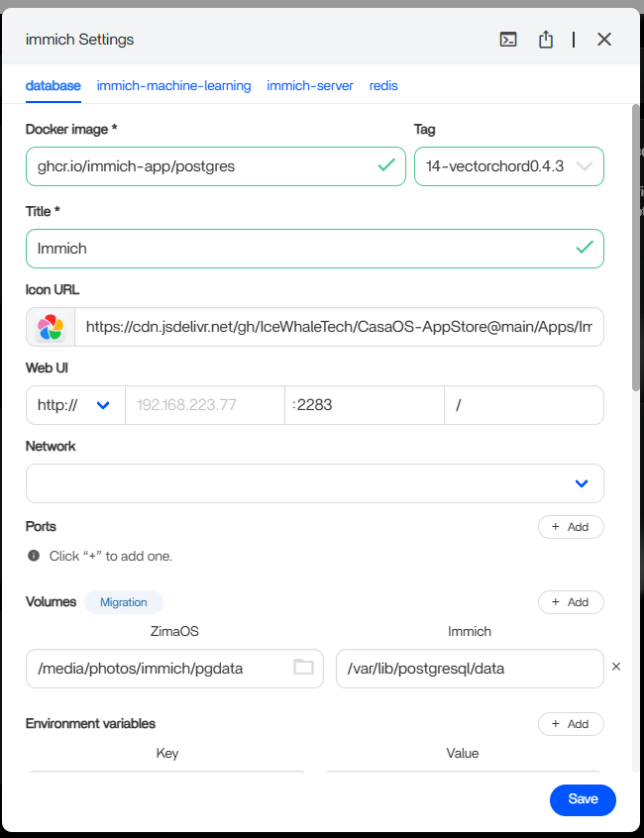Browse folder icon in ZimaOS path field
Viewport: 644px width, 838px height.
[303, 667]
